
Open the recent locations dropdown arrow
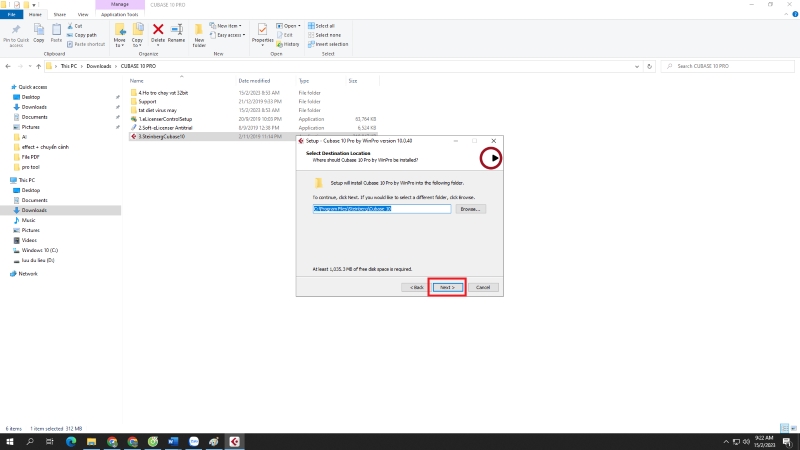[30, 66]
